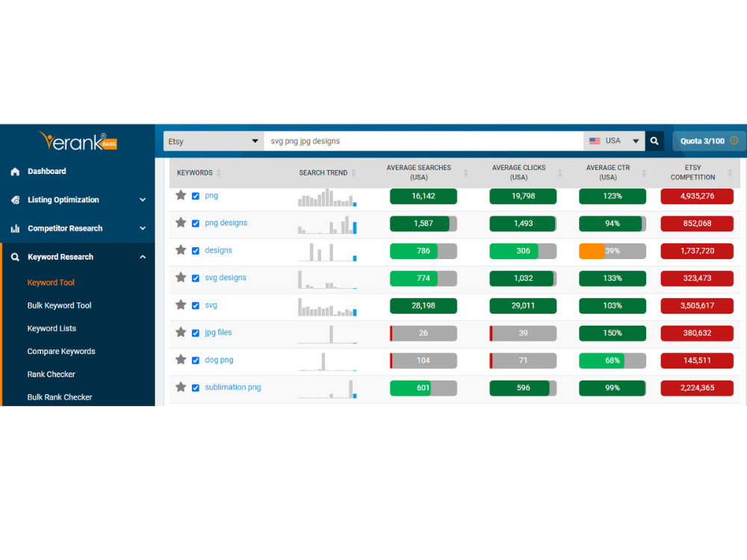Open the png keyword link
The height and width of the screenshot is (560, 747).
[x=211, y=195]
